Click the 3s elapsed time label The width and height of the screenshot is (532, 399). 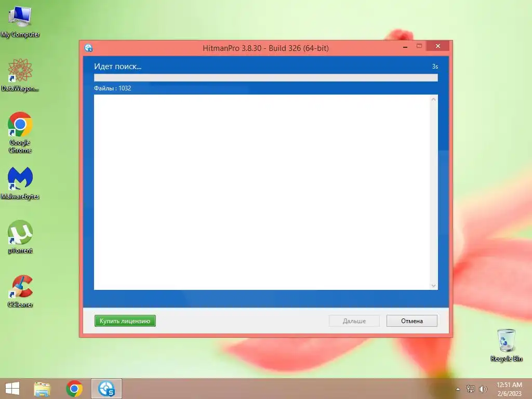pyautogui.click(x=435, y=66)
